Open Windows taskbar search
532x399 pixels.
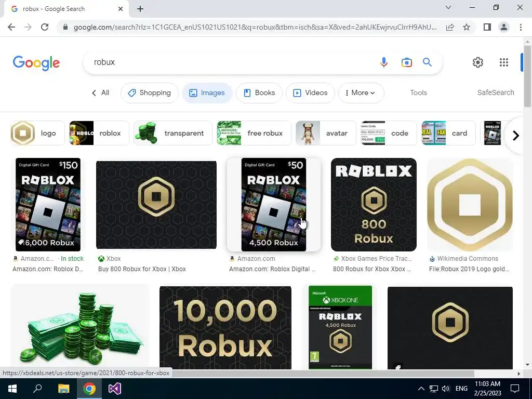[37, 389]
